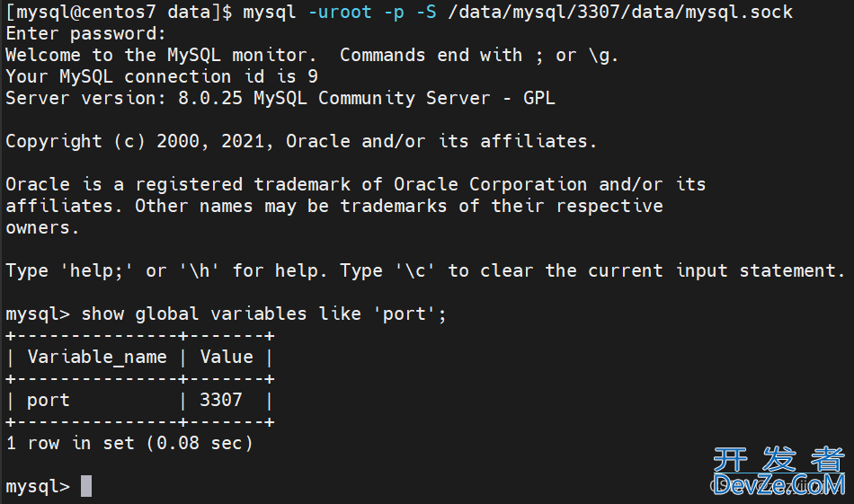Viewport: 854px width, 504px height.
Task: Click the -S flag in the command
Action: click(x=426, y=12)
